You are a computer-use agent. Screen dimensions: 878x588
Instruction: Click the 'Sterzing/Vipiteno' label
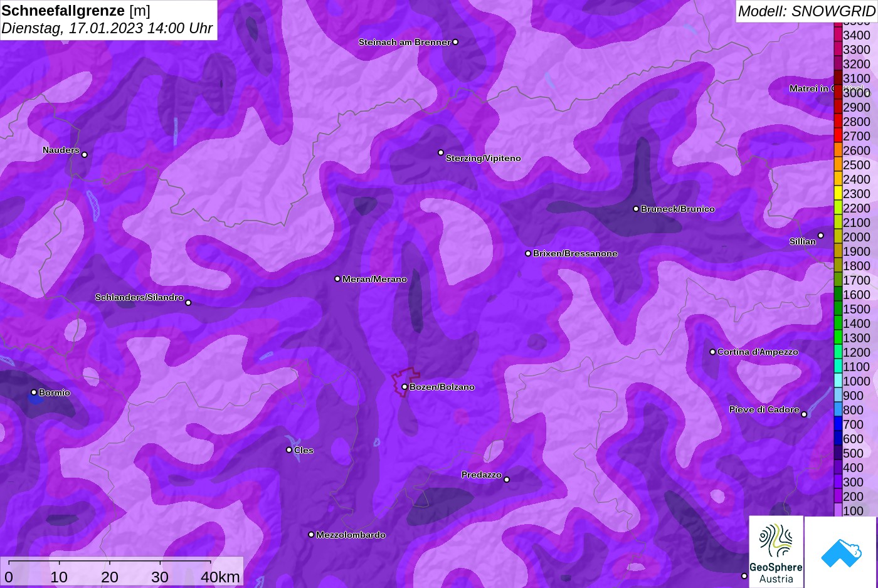pyautogui.click(x=484, y=158)
